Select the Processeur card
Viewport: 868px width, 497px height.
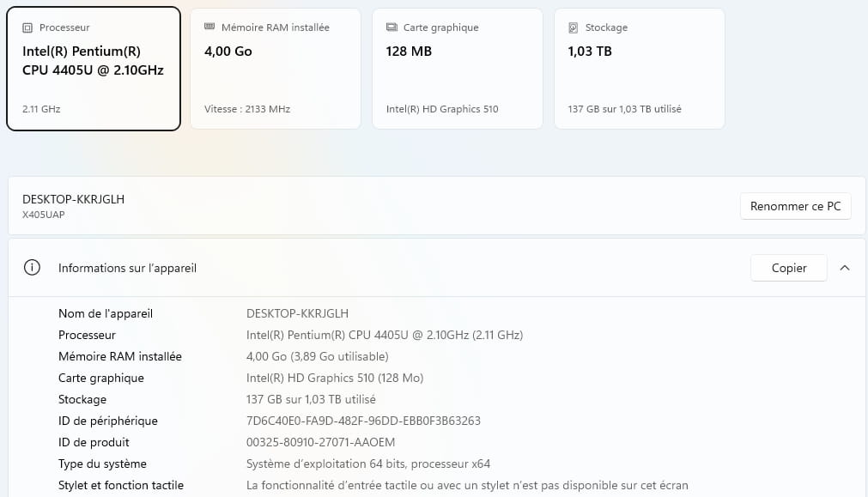point(94,69)
